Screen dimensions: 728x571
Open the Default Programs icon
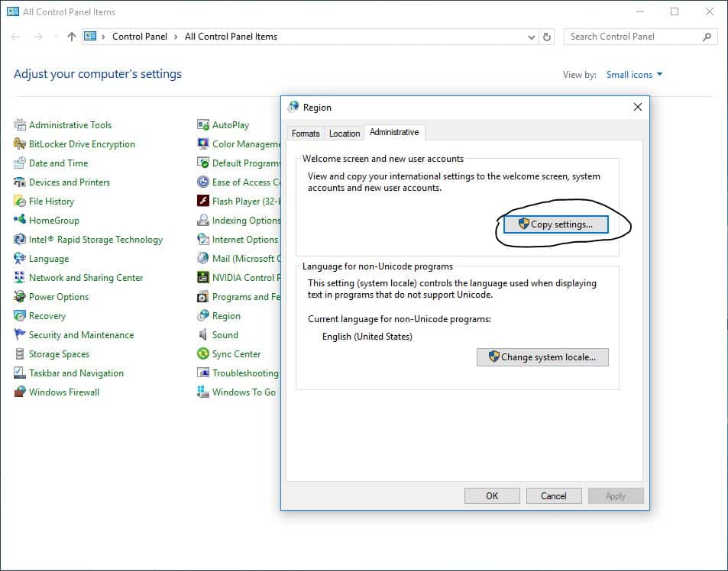(x=203, y=163)
